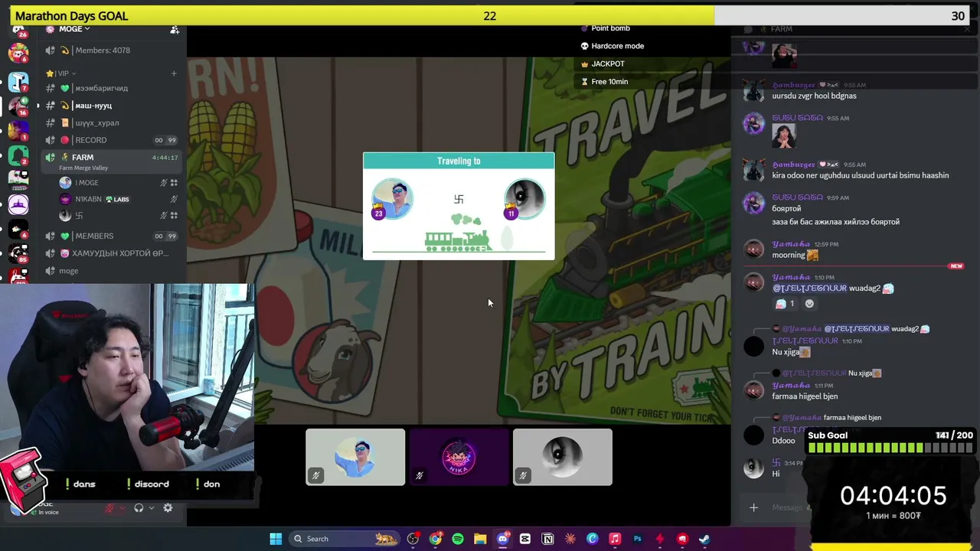Viewport: 980px width, 551px height.
Task: Open Google Chrome from the taskbar
Action: 436,539
